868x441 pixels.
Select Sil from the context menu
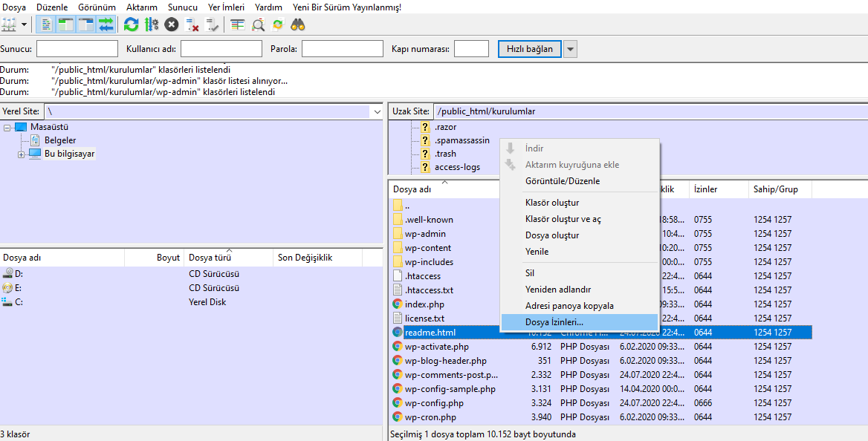coord(580,272)
